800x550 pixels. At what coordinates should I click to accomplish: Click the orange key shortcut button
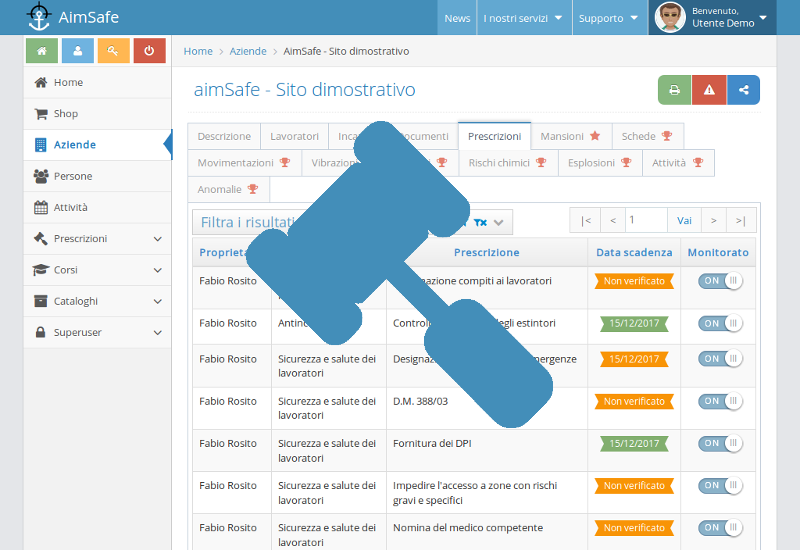(113, 51)
